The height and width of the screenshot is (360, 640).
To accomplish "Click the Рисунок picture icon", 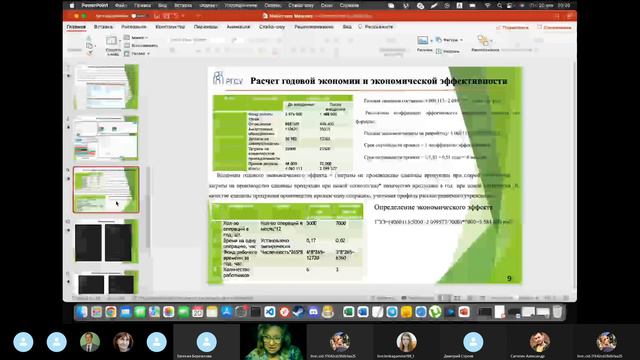I will tap(423, 40).
